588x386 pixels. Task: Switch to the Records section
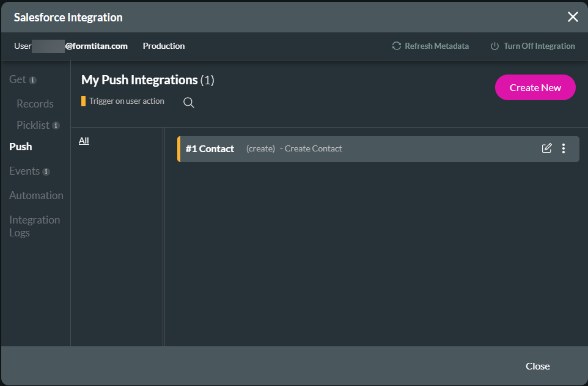(x=34, y=103)
